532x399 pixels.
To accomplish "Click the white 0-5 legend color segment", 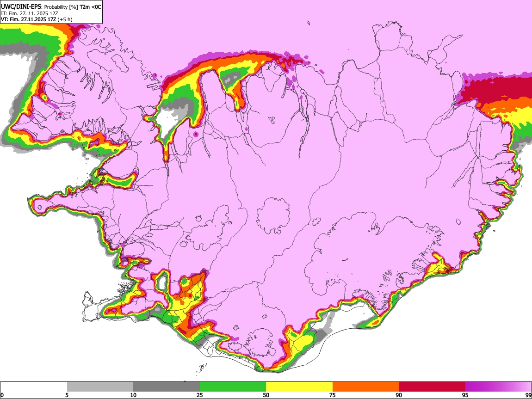I will [x=34, y=387].
